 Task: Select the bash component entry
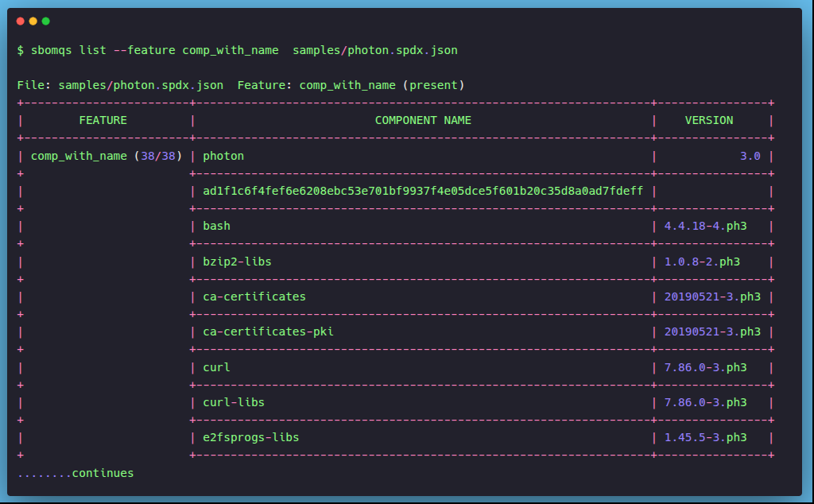(x=216, y=226)
